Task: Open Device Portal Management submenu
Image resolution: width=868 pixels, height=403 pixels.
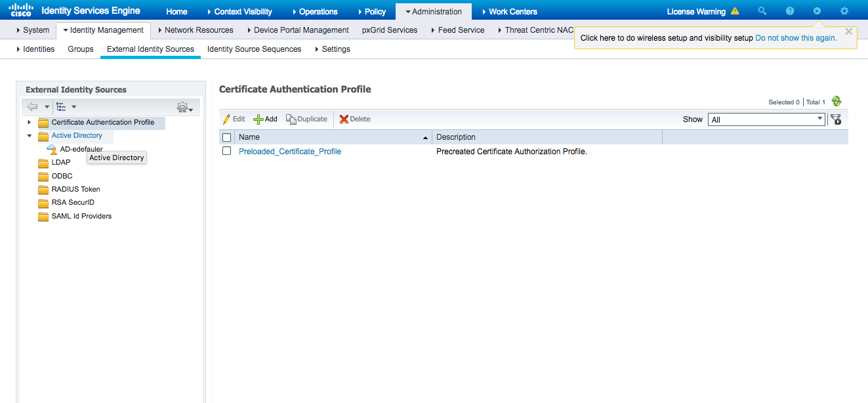Action: [x=298, y=30]
